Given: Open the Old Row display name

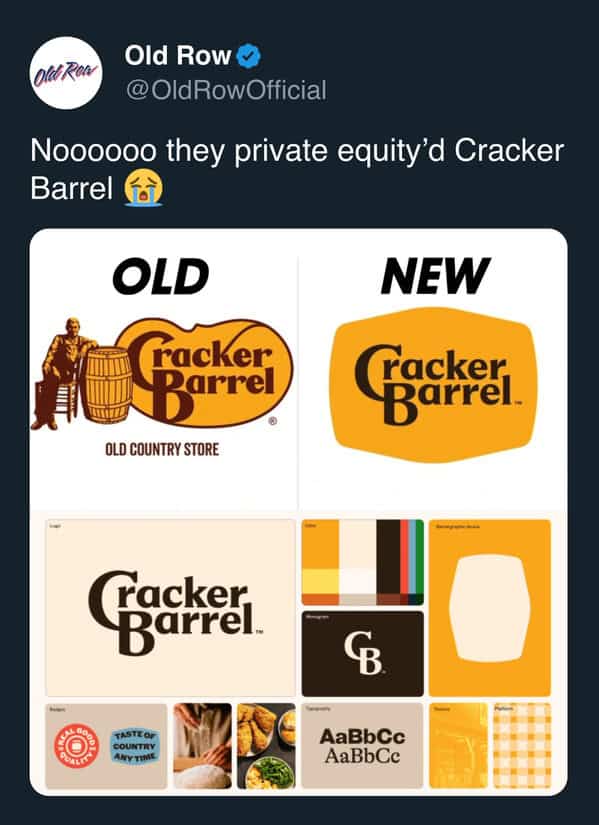Looking at the screenshot, I should click(x=178, y=55).
